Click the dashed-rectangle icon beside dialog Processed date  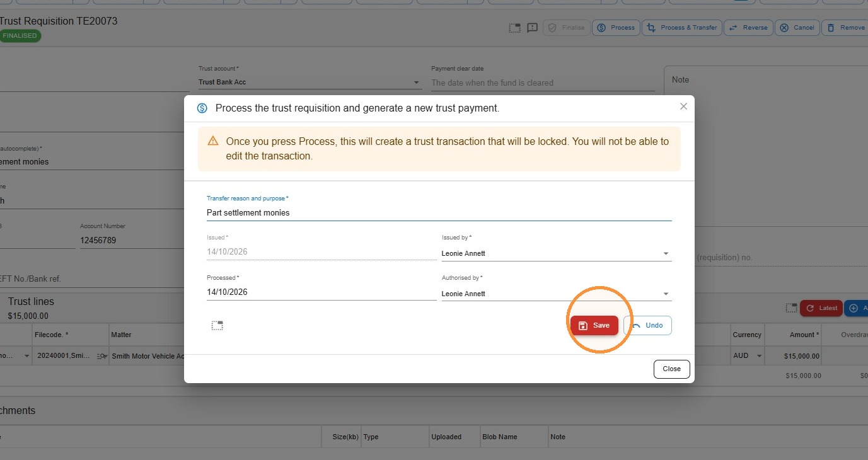217,325
